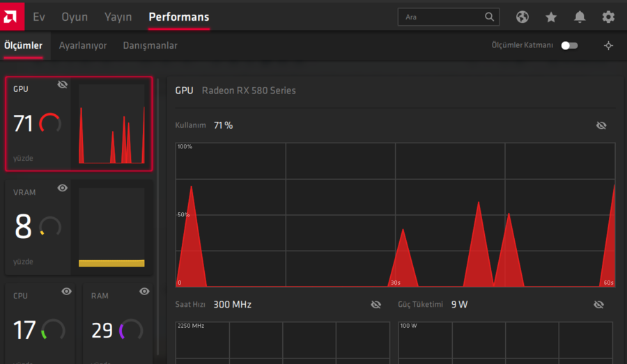The image size is (627, 364).
Task: Click the search magnifier icon
Action: coord(490,17)
